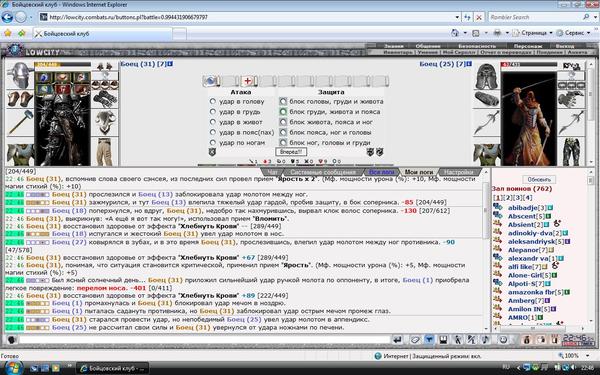
Task: Click the Вперед!!! button
Action: click(x=291, y=152)
